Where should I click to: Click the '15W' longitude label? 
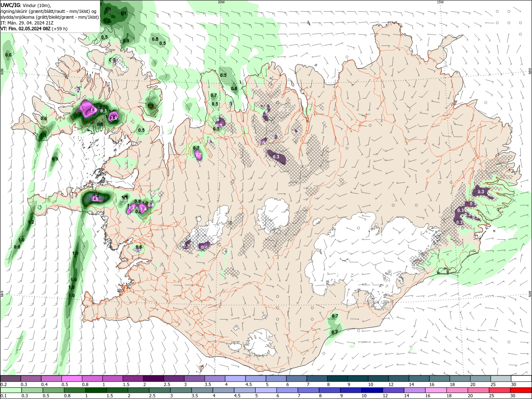tap(440, 2)
